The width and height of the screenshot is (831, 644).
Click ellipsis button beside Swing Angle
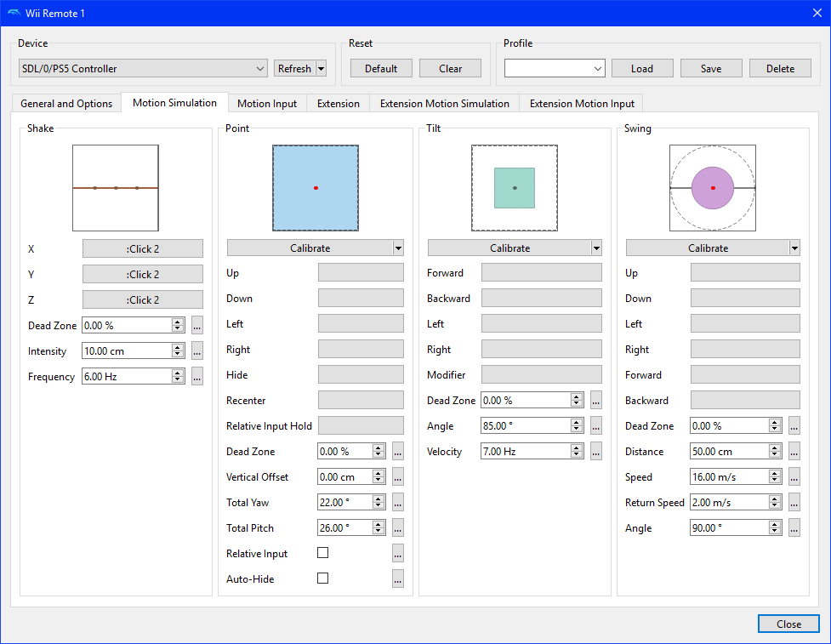[x=794, y=527]
